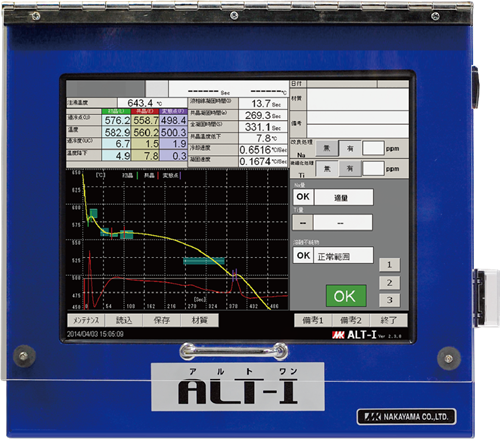The height and width of the screenshot is (439, 500).
Task: Click the purple 変態点 column header
Action: tap(173, 111)
